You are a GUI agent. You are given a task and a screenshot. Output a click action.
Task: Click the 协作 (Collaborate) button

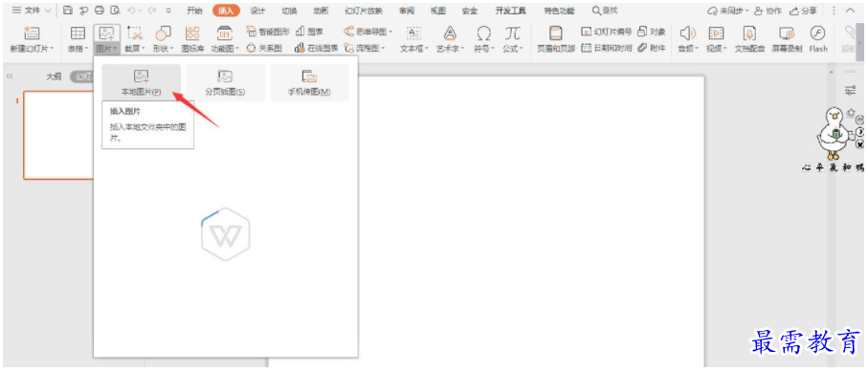[x=768, y=11]
